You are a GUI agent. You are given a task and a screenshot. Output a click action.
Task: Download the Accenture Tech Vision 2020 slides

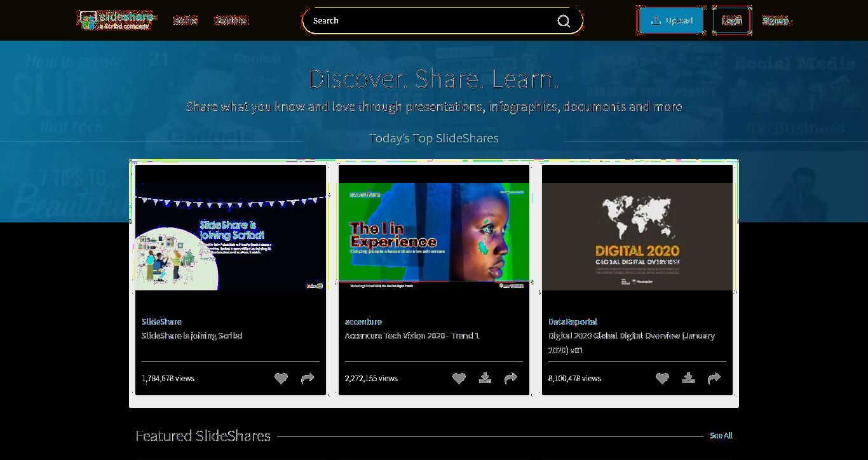485,378
